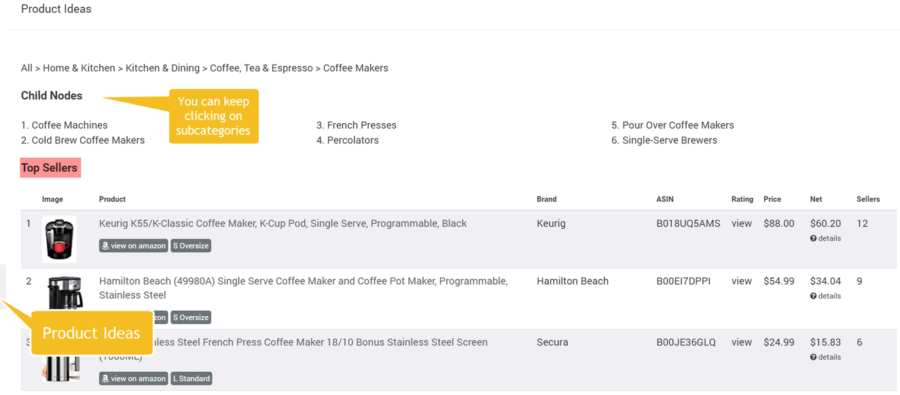
Task: Click the Price column header
Action: (x=772, y=199)
